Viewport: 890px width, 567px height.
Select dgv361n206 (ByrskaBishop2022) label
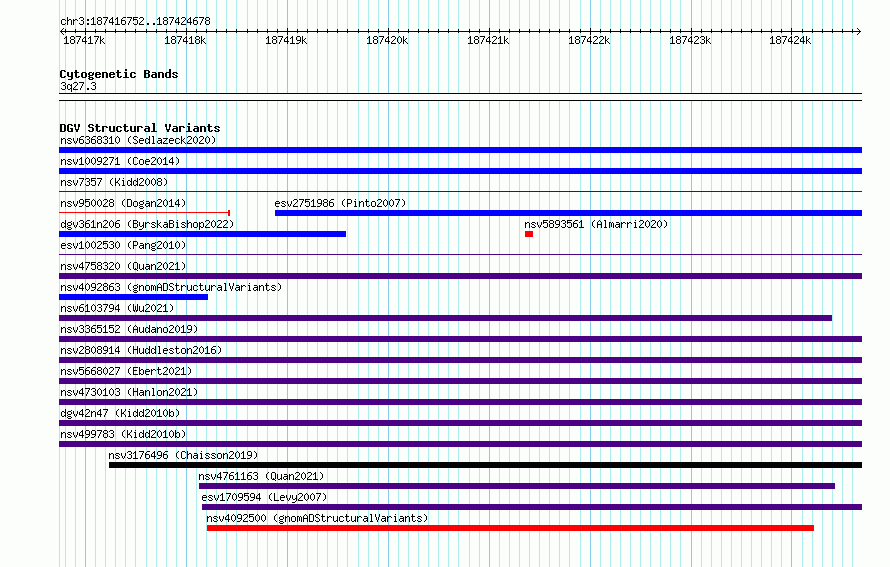point(147,224)
